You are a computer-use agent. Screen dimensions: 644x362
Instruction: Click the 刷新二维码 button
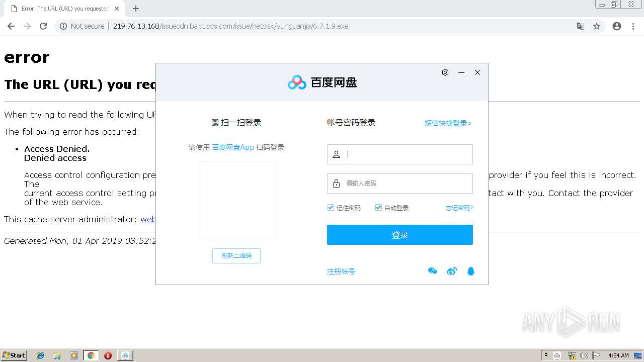pos(236,256)
